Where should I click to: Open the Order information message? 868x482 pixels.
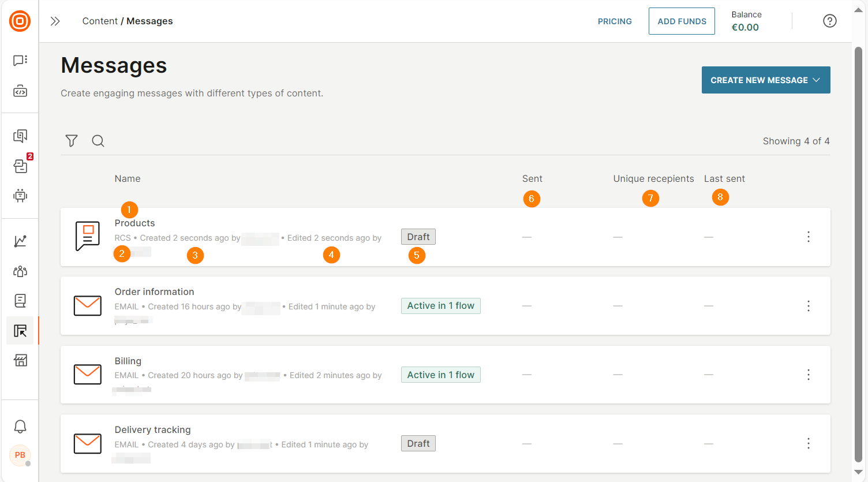(x=155, y=292)
